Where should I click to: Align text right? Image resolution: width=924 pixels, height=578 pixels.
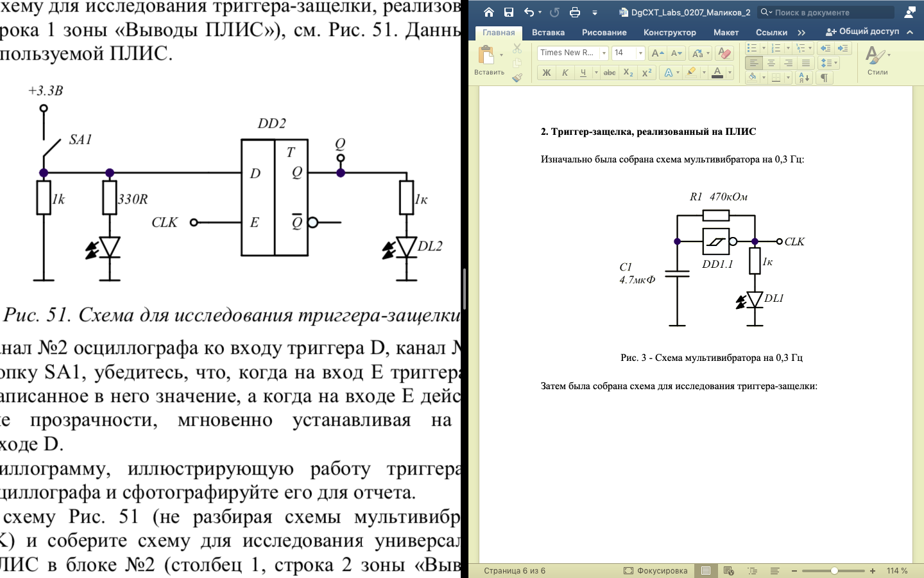point(789,63)
